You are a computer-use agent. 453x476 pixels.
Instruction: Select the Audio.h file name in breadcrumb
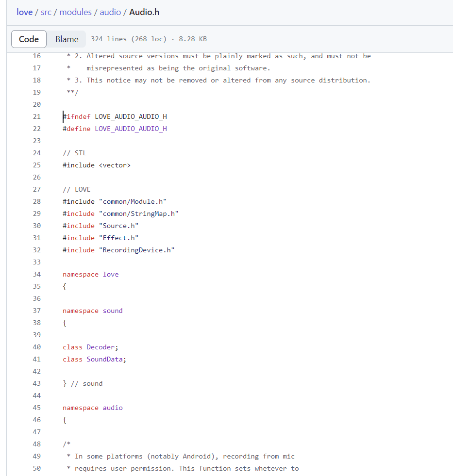click(x=144, y=12)
